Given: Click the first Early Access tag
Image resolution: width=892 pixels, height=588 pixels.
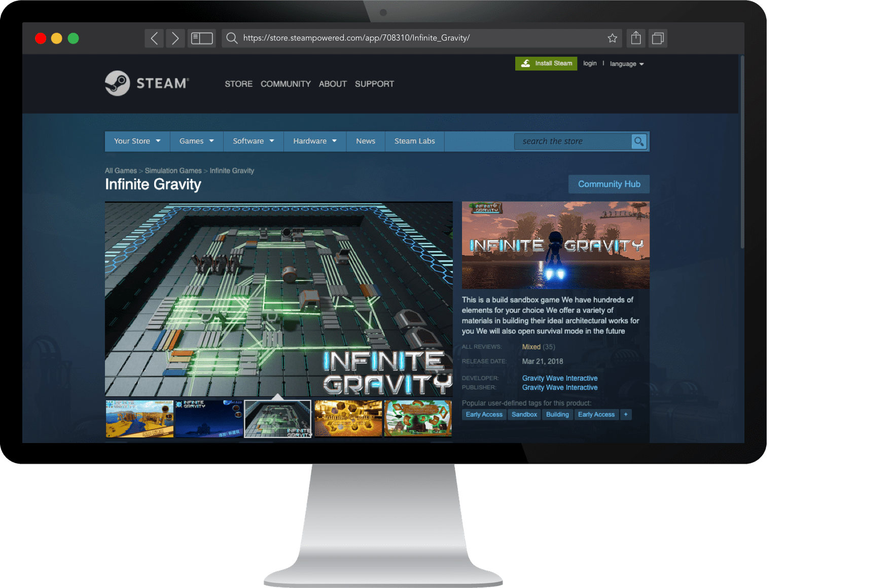Looking at the screenshot, I should click(x=484, y=415).
